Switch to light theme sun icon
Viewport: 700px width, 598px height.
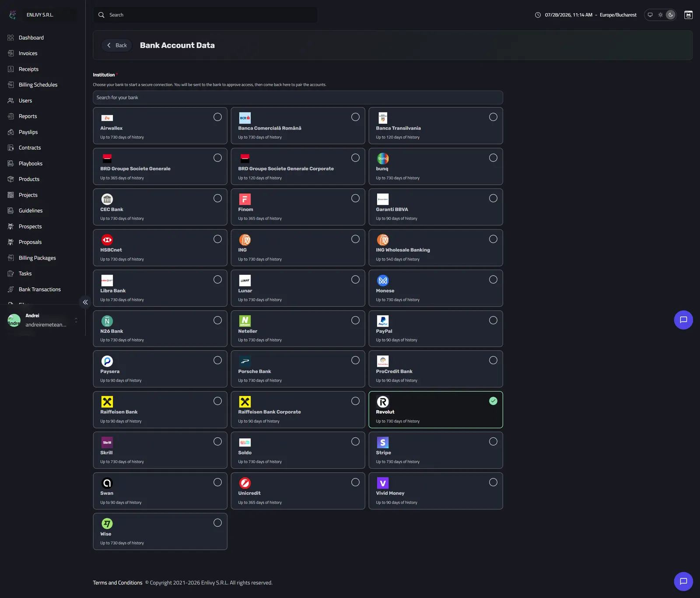661,15
